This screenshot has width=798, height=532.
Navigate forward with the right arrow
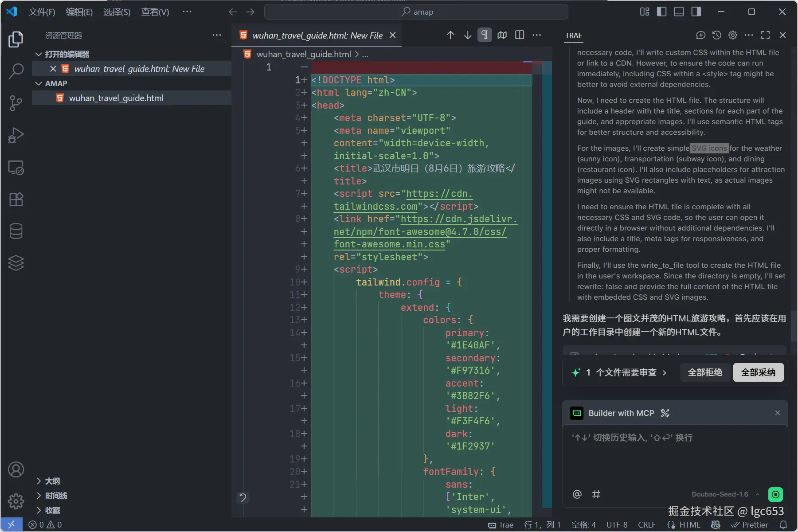[x=250, y=12]
